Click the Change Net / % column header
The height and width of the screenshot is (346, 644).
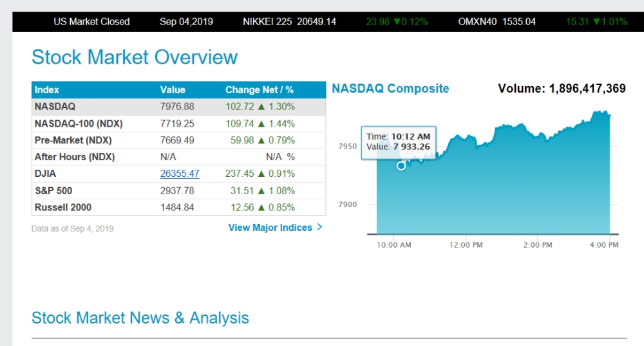(x=259, y=90)
